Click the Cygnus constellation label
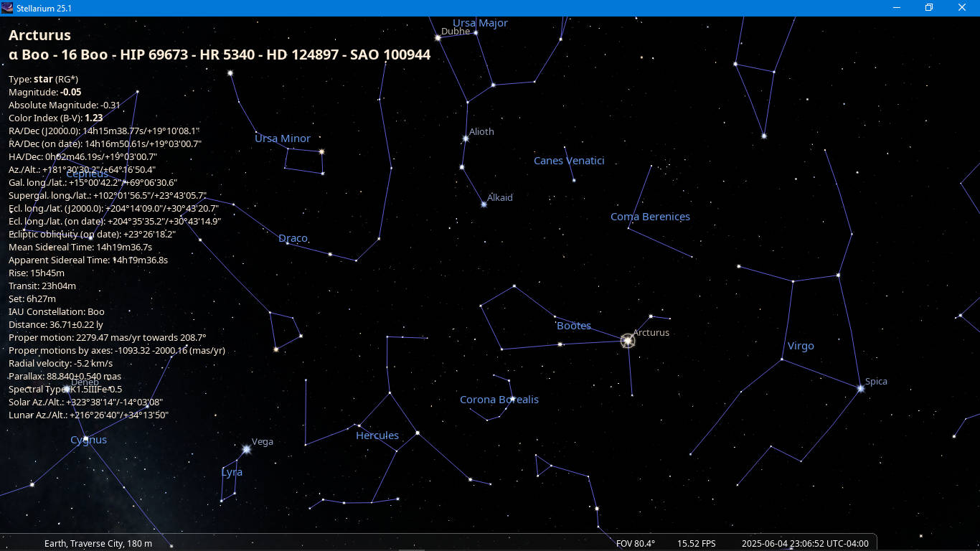This screenshot has width=980, height=551. [x=88, y=440]
